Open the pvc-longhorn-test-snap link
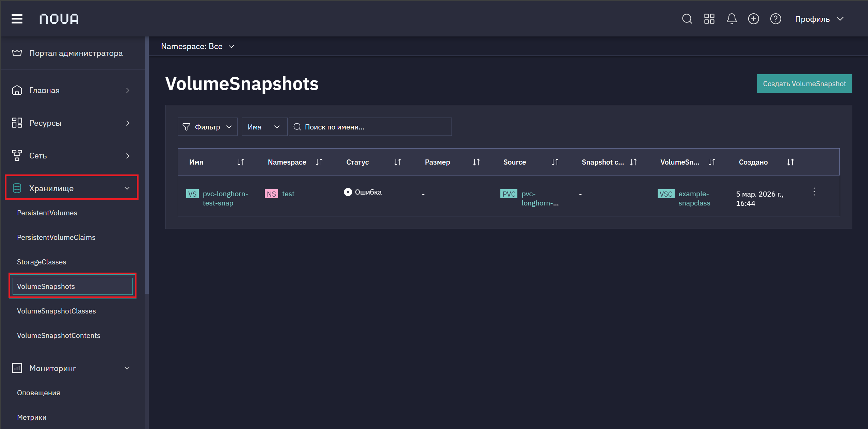Screen dimensions: 868x429 [225, 198]
